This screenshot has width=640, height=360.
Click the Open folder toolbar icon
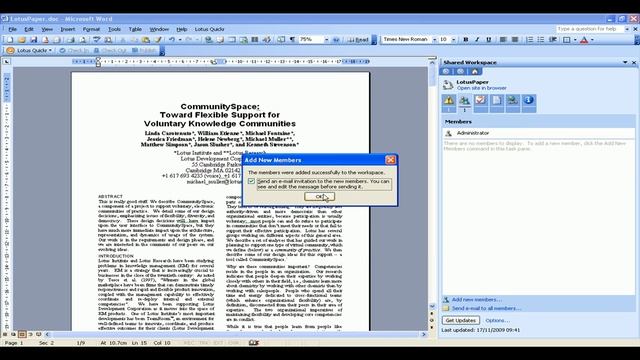(x=22, y=40)
